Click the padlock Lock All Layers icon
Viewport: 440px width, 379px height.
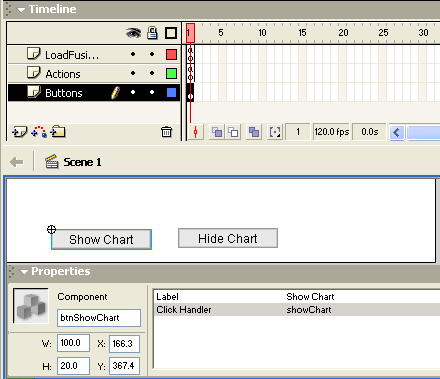[152, 33]
